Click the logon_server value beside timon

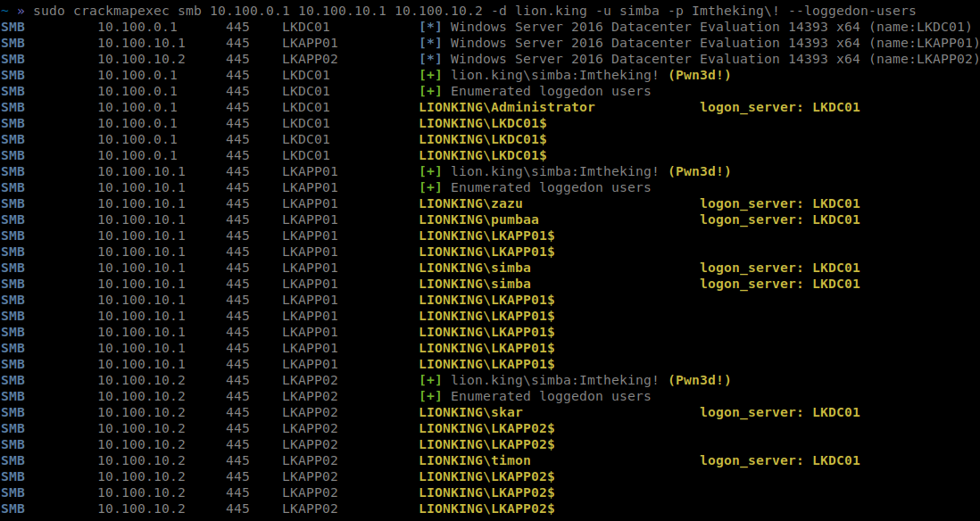point(835,460)
